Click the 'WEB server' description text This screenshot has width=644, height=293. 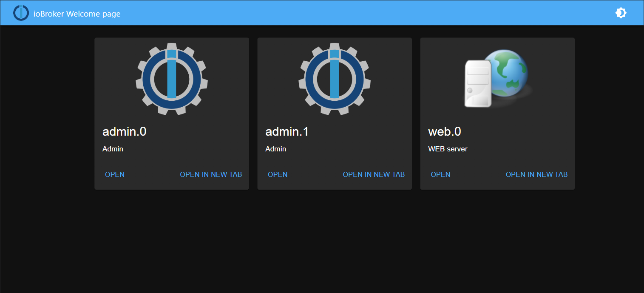[x=448, y=149]
